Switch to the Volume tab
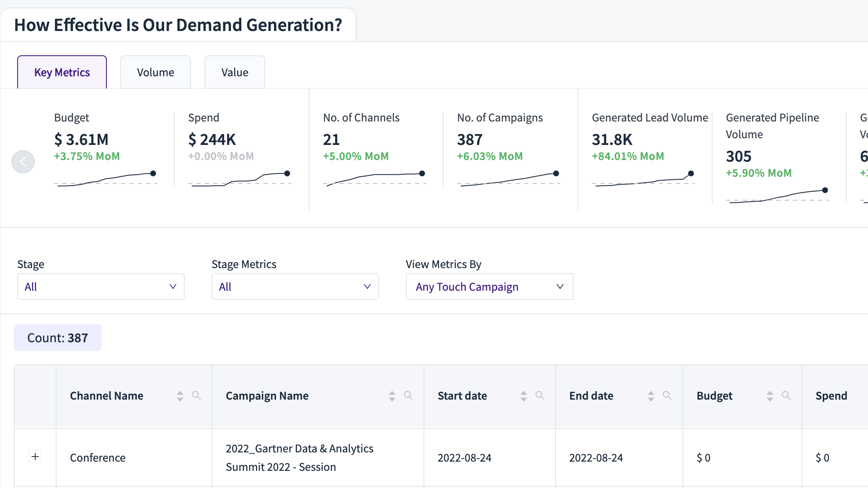This screenshot has width=868, height=488. pyautogui.click(x=155, y=72)
